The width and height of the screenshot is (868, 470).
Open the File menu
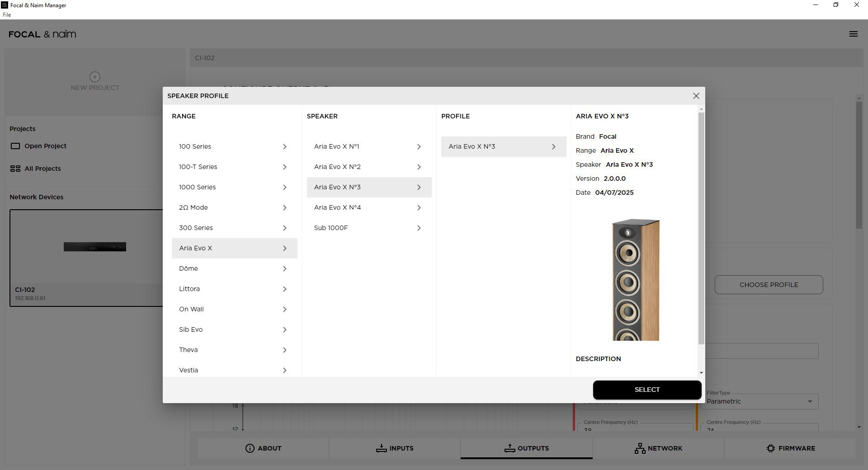[x=7, y=15]
